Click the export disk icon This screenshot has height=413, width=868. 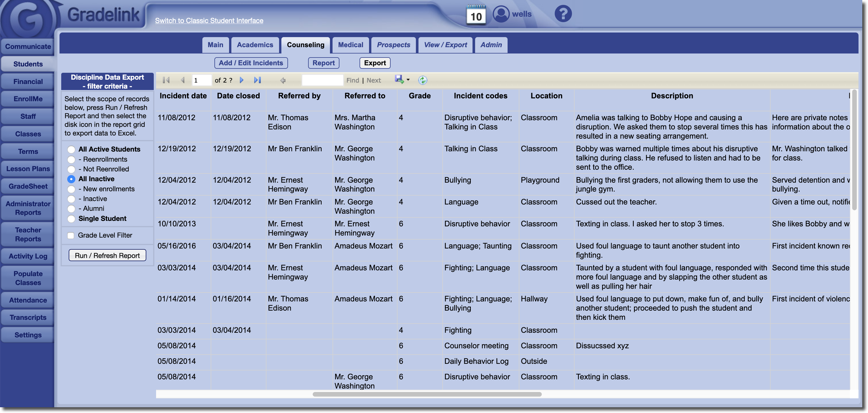[399, 80]
